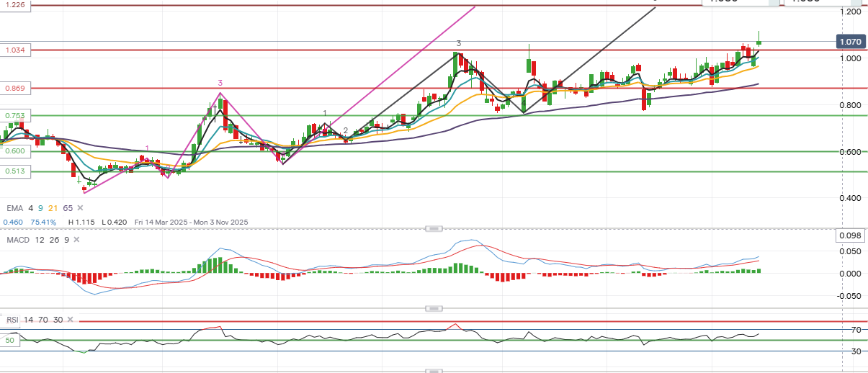
Task: Select the EMA 21 period value
Action: coord(52,207)
